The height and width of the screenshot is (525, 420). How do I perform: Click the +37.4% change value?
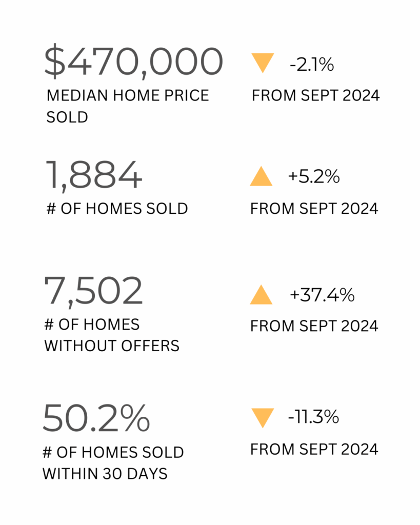coord(322,295)
